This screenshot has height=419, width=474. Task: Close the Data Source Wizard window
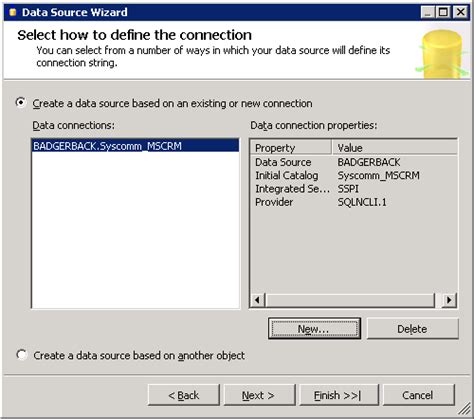461,12
